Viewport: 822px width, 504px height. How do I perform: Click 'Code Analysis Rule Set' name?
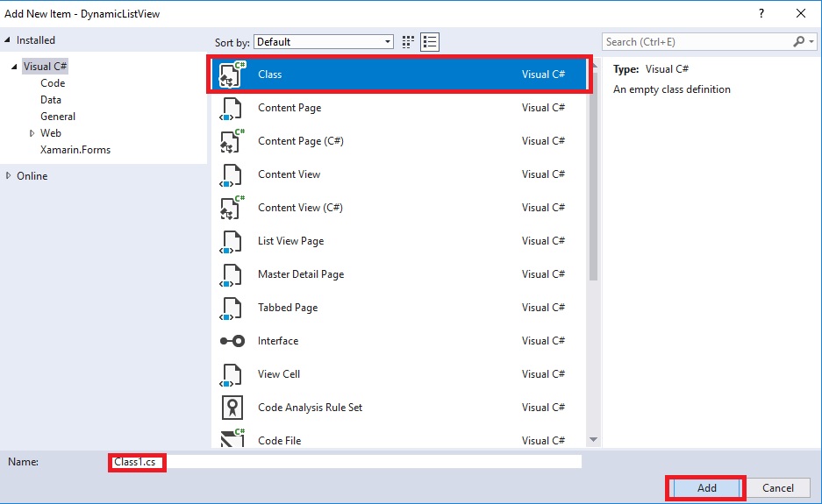pos(310,408)
